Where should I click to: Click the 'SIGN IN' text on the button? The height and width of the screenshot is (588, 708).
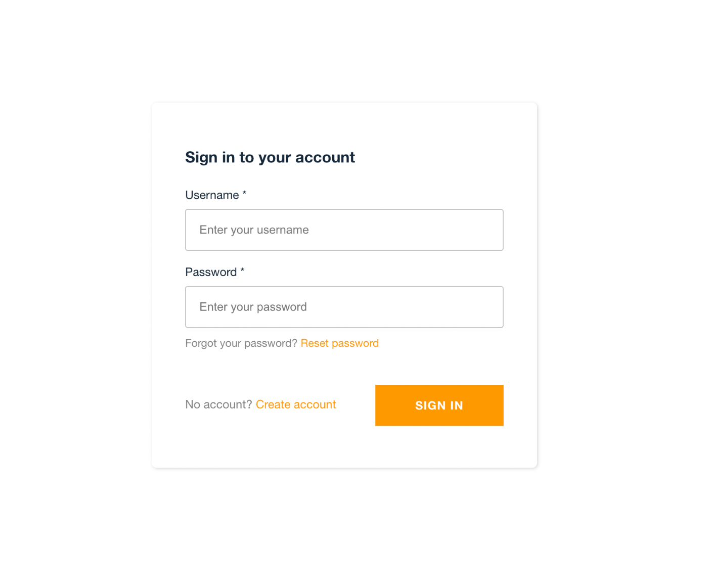tap(439, 405)
